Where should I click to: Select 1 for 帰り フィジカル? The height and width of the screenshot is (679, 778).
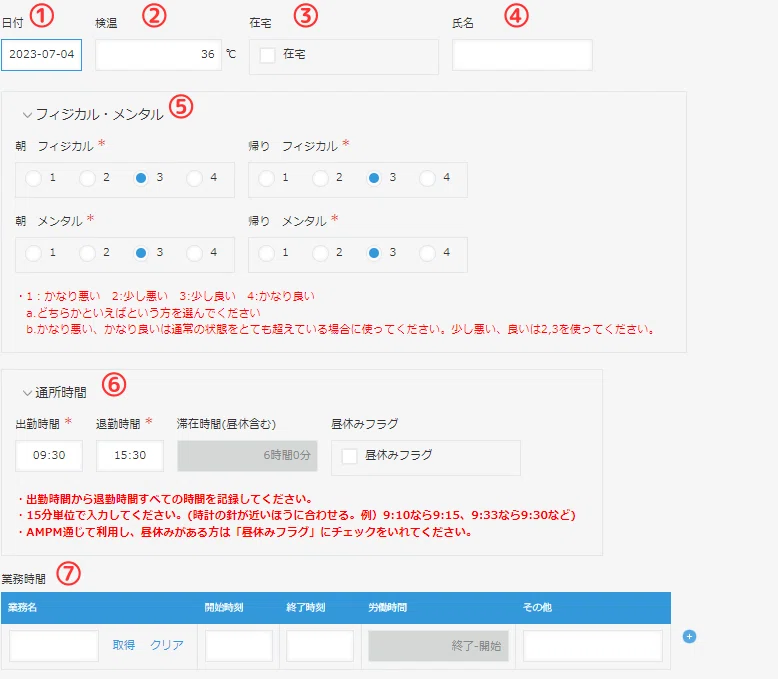point(266,178)
